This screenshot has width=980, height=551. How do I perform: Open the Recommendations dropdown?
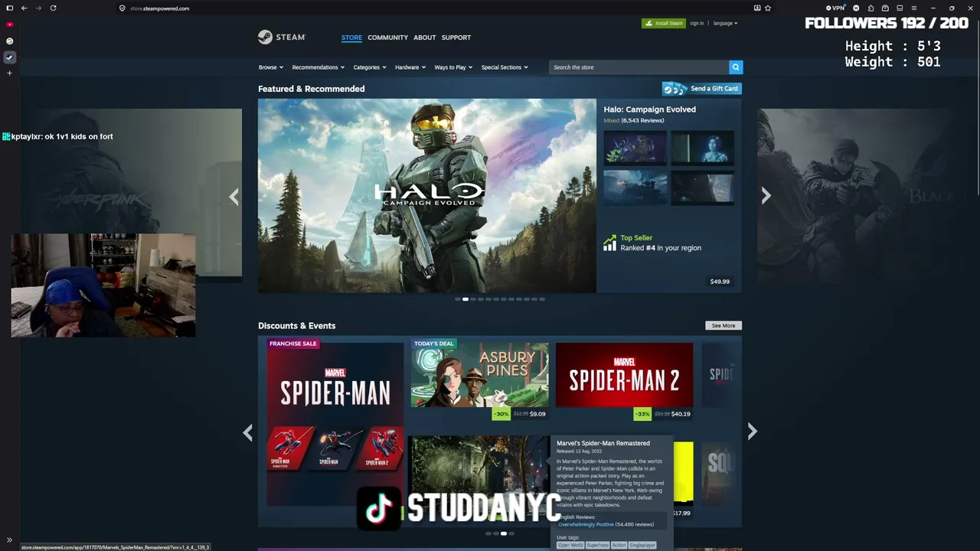click(x=318, y=67)
